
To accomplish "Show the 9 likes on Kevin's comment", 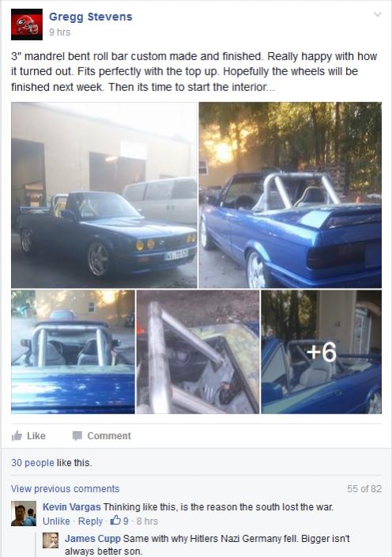I will click(119, 521).
